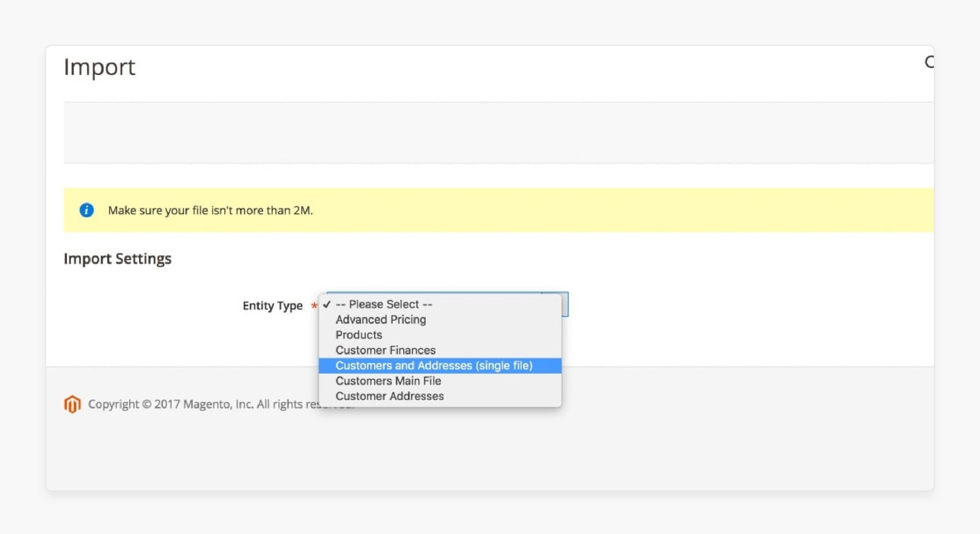Click the Import Settings heading
Viewport: 980px width, 534px height.
tap(118, 259)
